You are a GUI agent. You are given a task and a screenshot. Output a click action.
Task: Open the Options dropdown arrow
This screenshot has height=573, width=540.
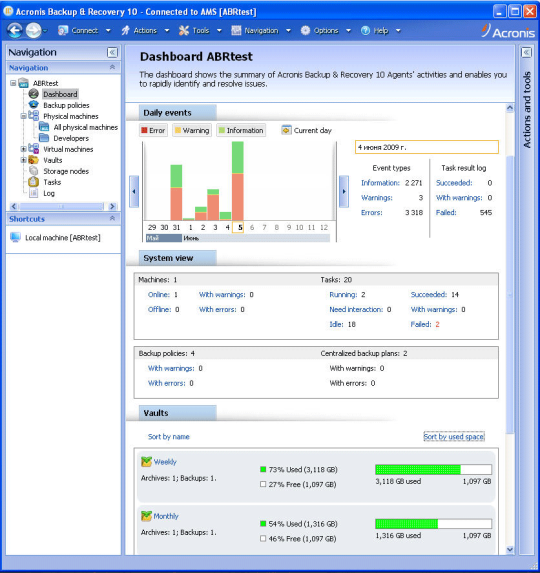[x=349, y=31]
